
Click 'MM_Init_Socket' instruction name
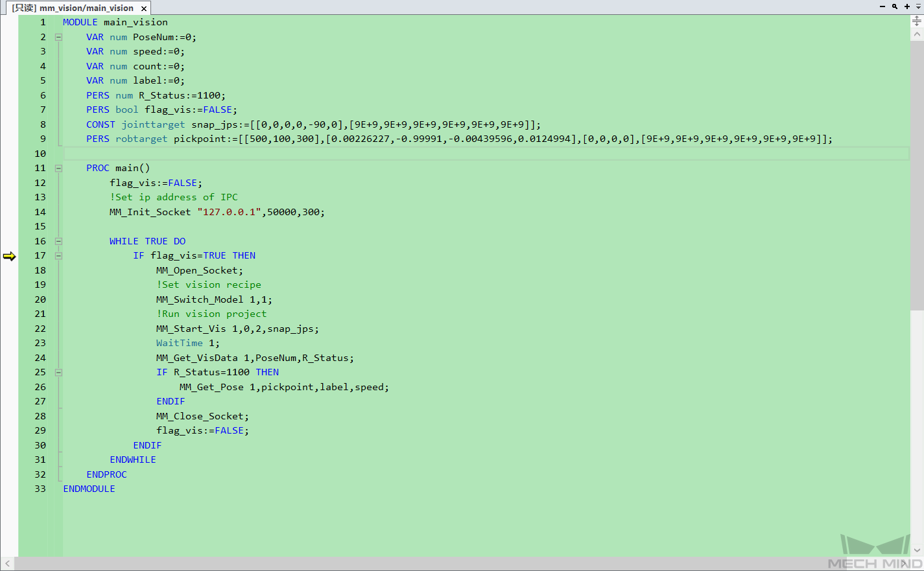pos(150,212)
